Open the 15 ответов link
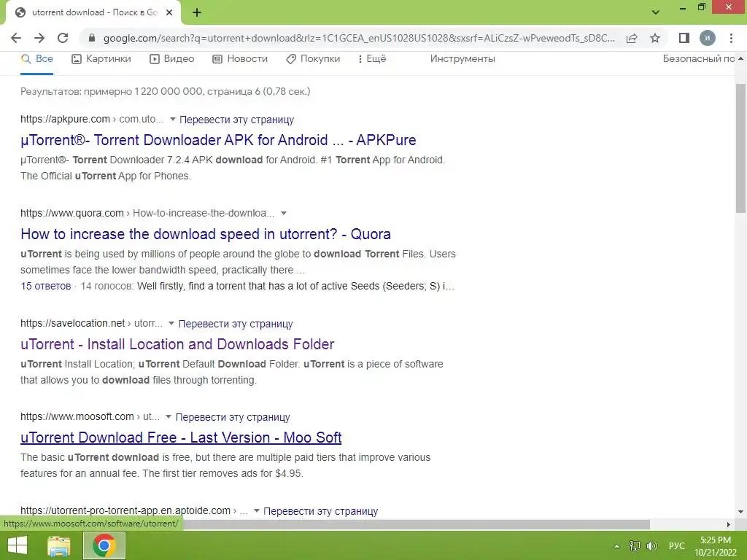Screen dimensions: 747x560 pos(46,286)
